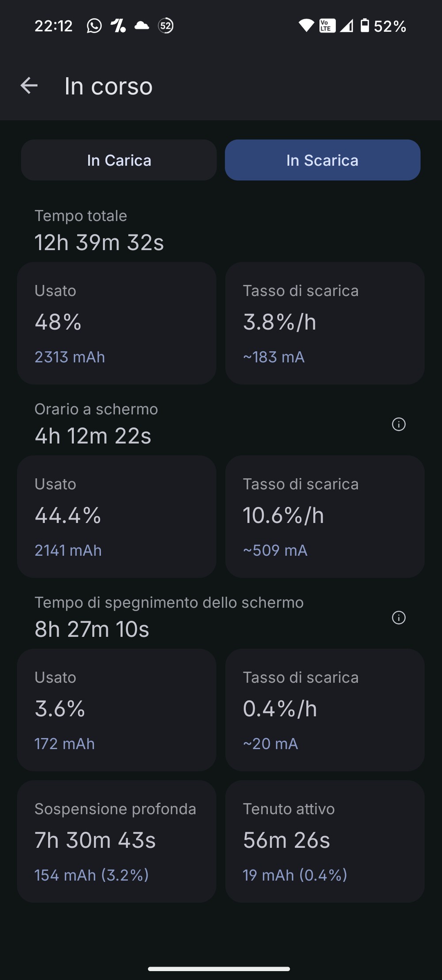Tap the circled 52 battery notification icon
The image size is (442, 980).
pyautogui.click(x=166, y=26)
